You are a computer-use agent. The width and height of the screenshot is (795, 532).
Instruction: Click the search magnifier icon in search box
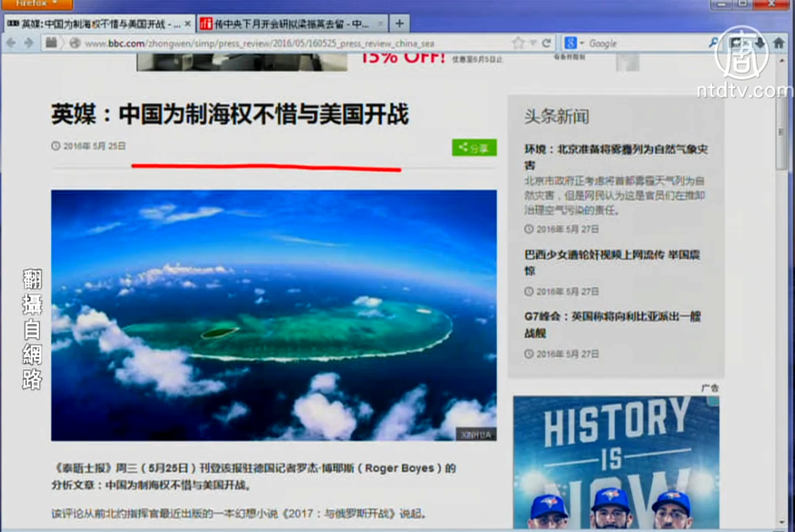click(714, 43)
